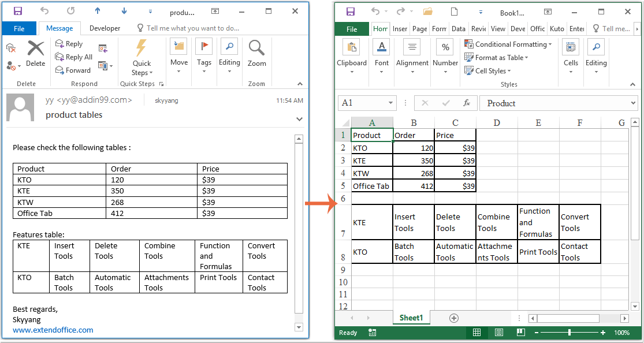
Task: Open the Editing group in Outlook
Action: (229, 57)
